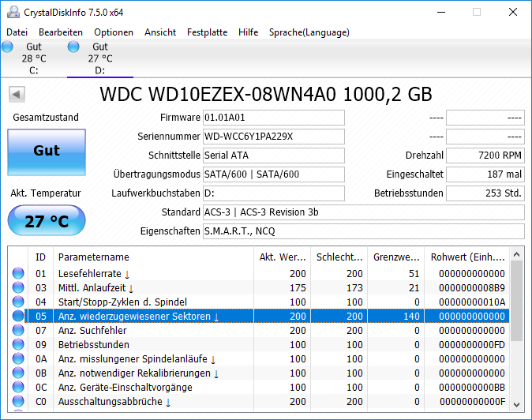Open the Ansicht menu

160,32
